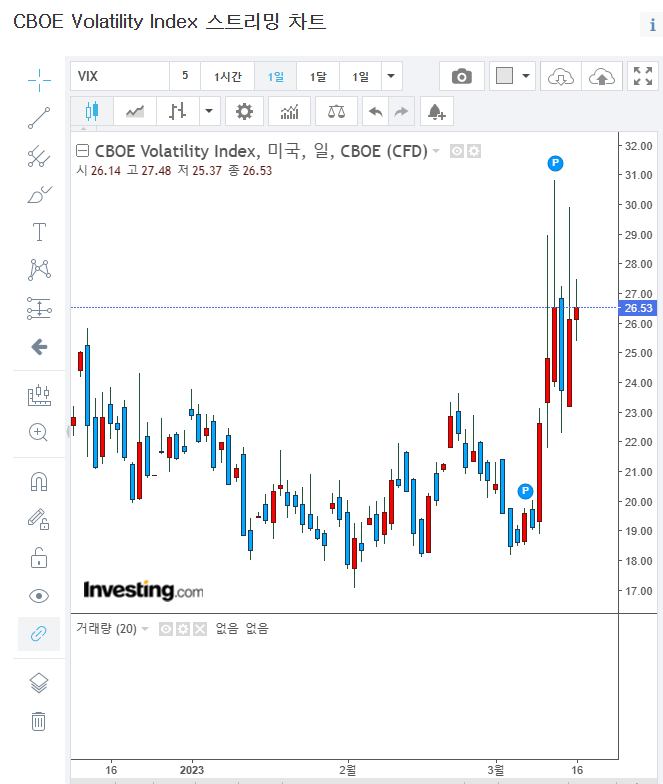This screenshot has height=784, width=663.
Task: Switch the chart to fullscreen mode
Action: pyautogui.click(x=642, y=76)
